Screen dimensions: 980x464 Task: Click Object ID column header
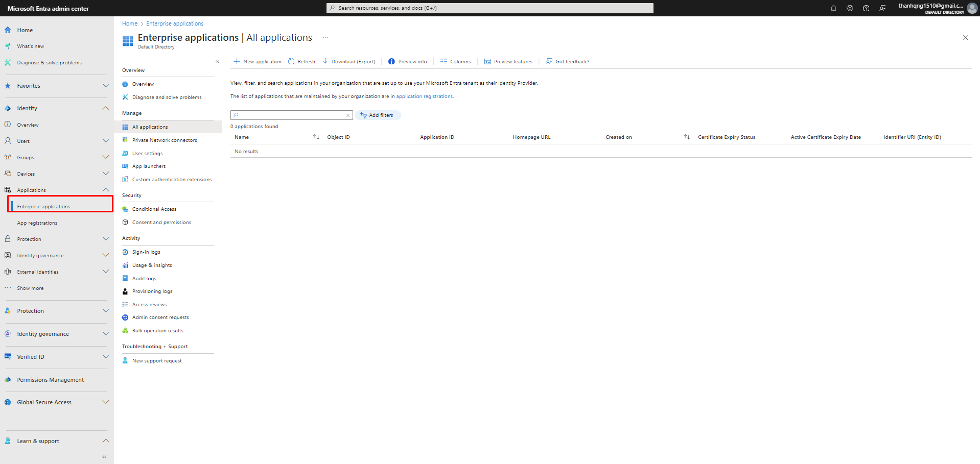tap(339, 137)
